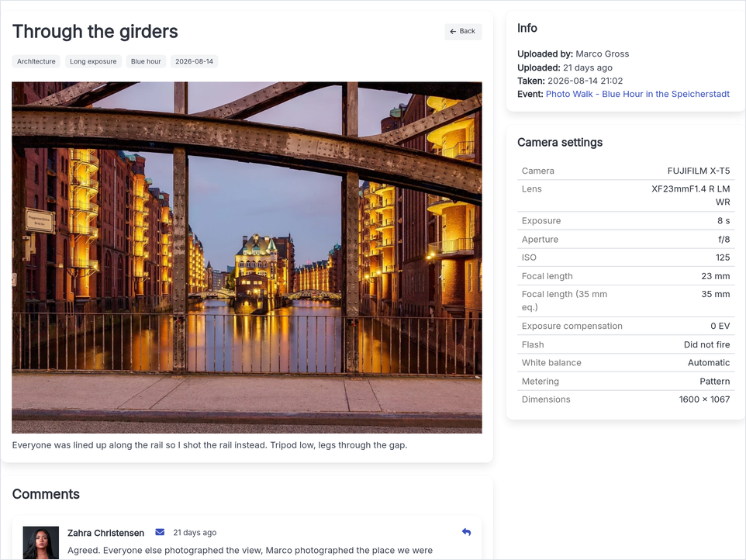Click the 35 mm equivalent focal length value

pyautogui.click(x=716, y=294)
